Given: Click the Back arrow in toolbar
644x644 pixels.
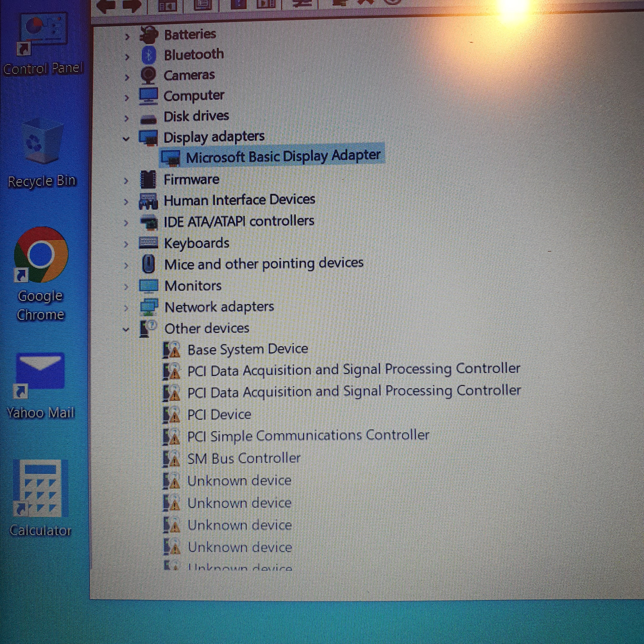Looking at the screenshot, I should [106, 5].
